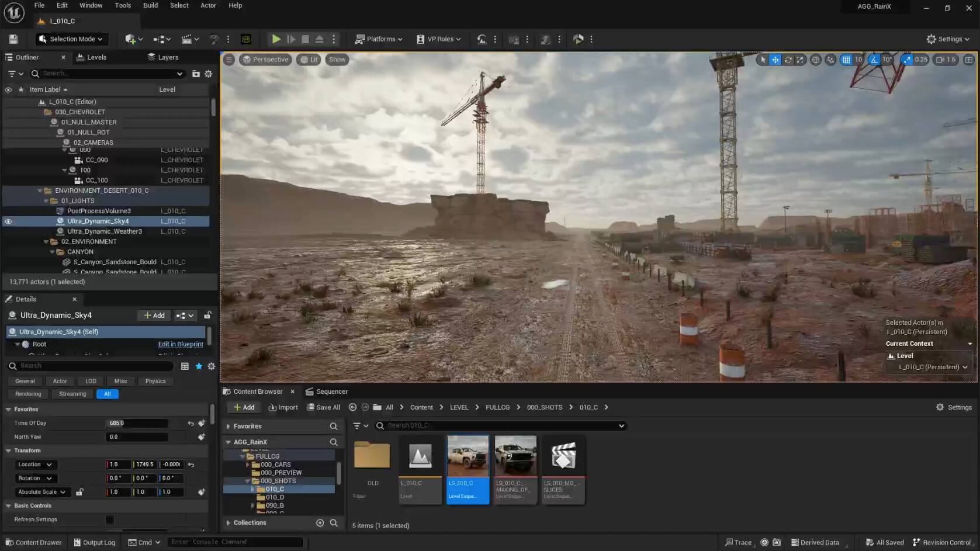Start Play in Editor
The width and height of the screenshot is (980, 551).
click(x=276, y=39)
